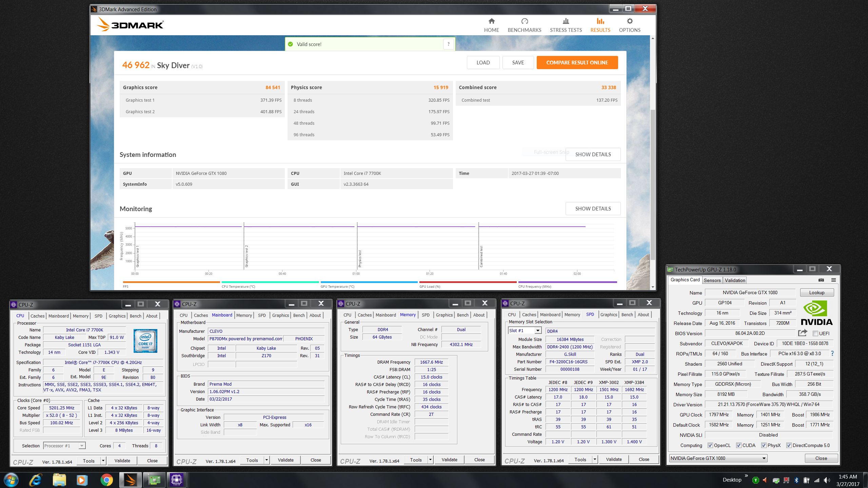Viewport: 868px width, 488px height.
Task: Switch to GPU-Z Sensors tab
Action: coord(712,280)
